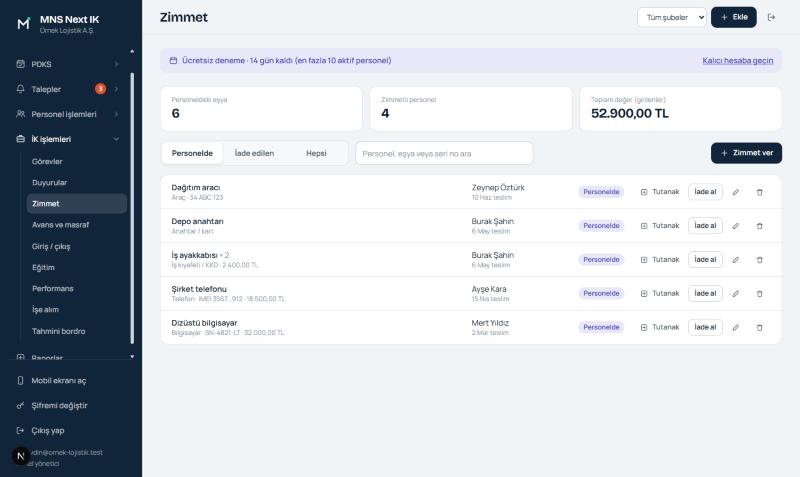Open Tutanak for Şirket telefonu
800x477 pixels.
pyautogui.click(x=660, y=293)
